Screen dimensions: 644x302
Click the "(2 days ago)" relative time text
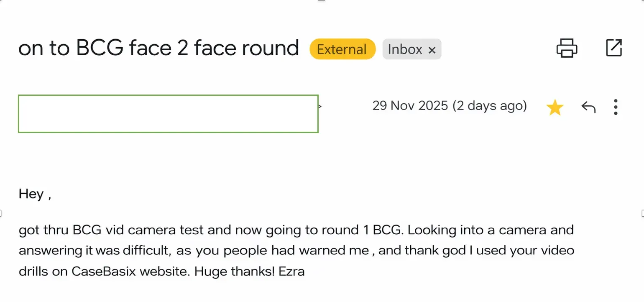point(490,106)
